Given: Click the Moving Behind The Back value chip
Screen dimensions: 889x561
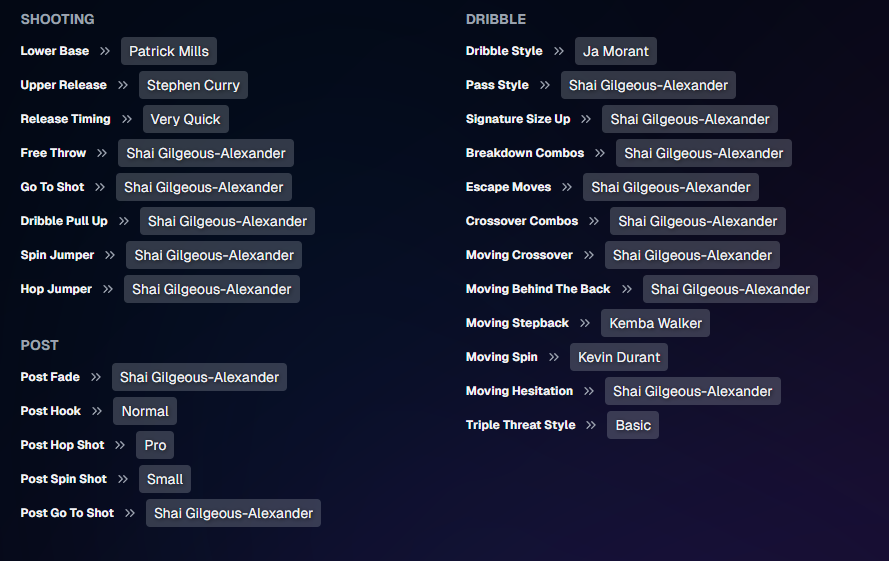Looking at the screenshot, I should pyautogui.click(x=730, y=289).
